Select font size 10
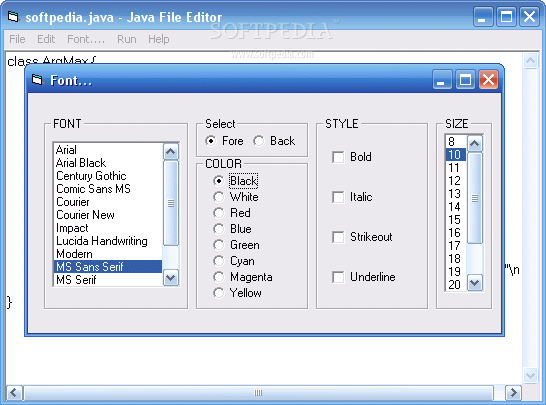The width and height of the screenshot is (546, 405). click(456, 154)
